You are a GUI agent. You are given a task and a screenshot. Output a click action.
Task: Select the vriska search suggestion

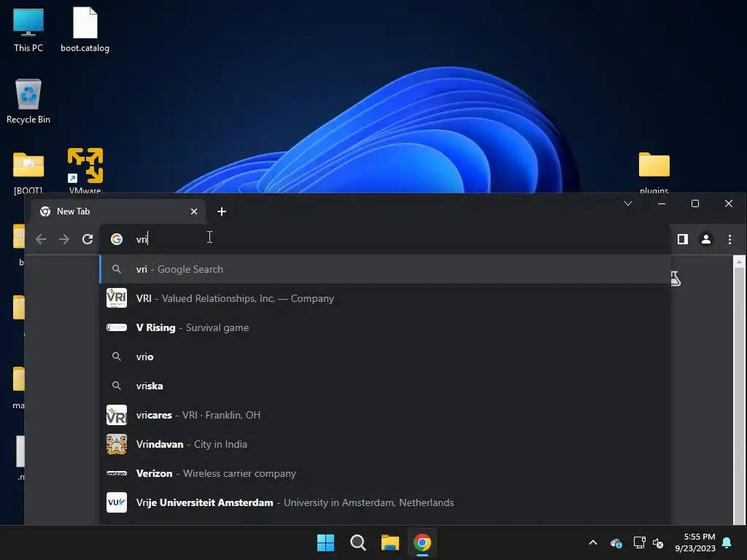click(x=385, y=386)
